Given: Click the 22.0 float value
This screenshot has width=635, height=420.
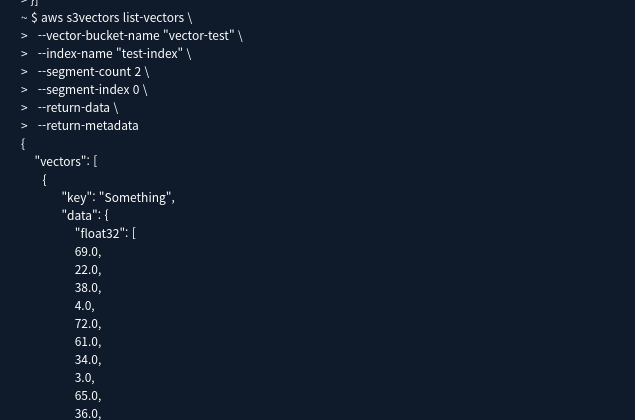Looking at the screenshot, I should [86, 269].
